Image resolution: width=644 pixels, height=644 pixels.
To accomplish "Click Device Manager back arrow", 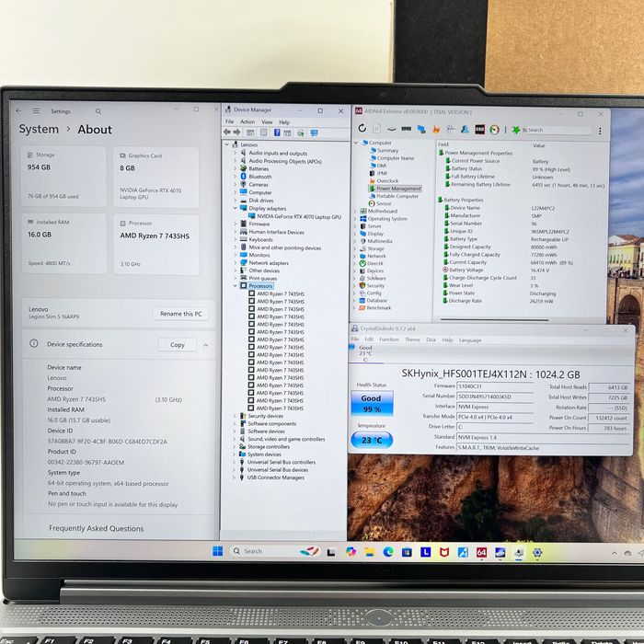I will tap(226, 132).
